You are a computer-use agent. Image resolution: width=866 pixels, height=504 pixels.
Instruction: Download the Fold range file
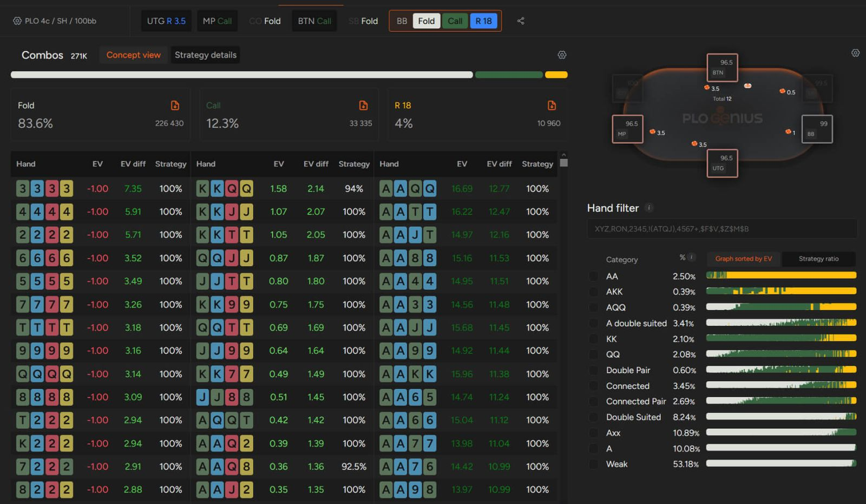[x=175, y=105]
